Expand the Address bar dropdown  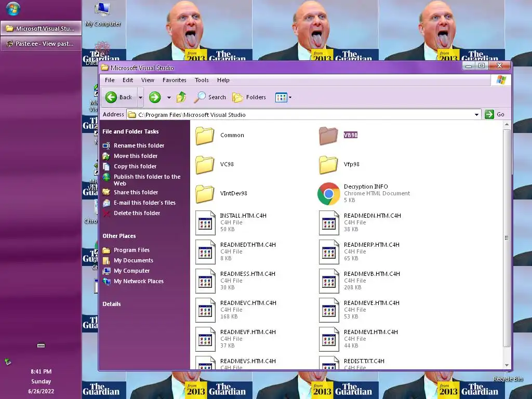point(477,115)
